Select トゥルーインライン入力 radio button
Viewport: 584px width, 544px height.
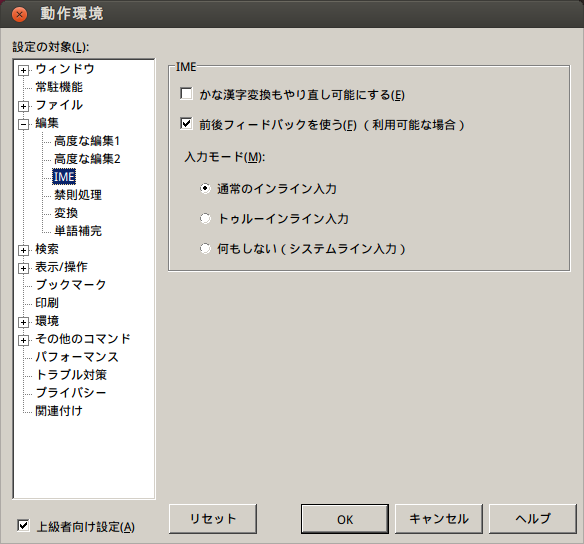point(205,218)
